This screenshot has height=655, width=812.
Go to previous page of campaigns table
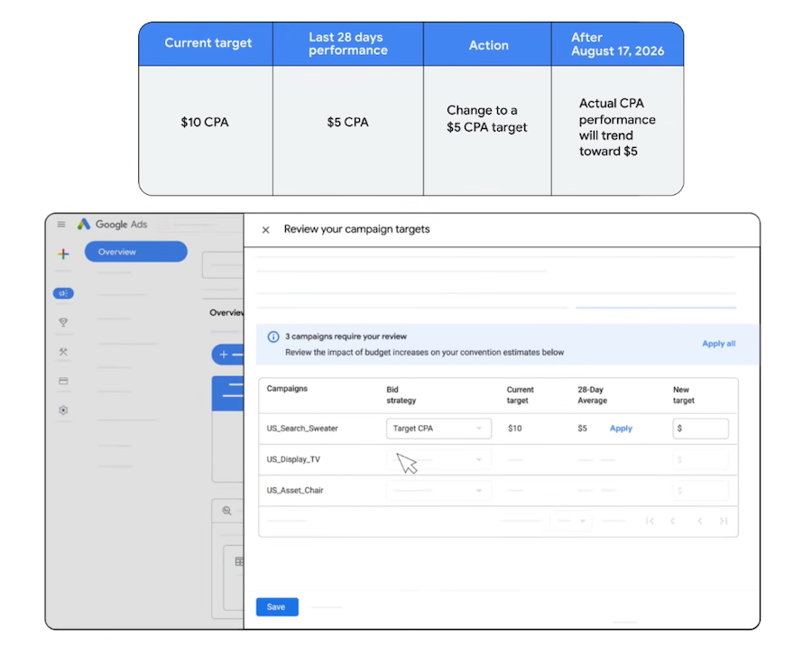pyautogui.click(x=673, y=521)
